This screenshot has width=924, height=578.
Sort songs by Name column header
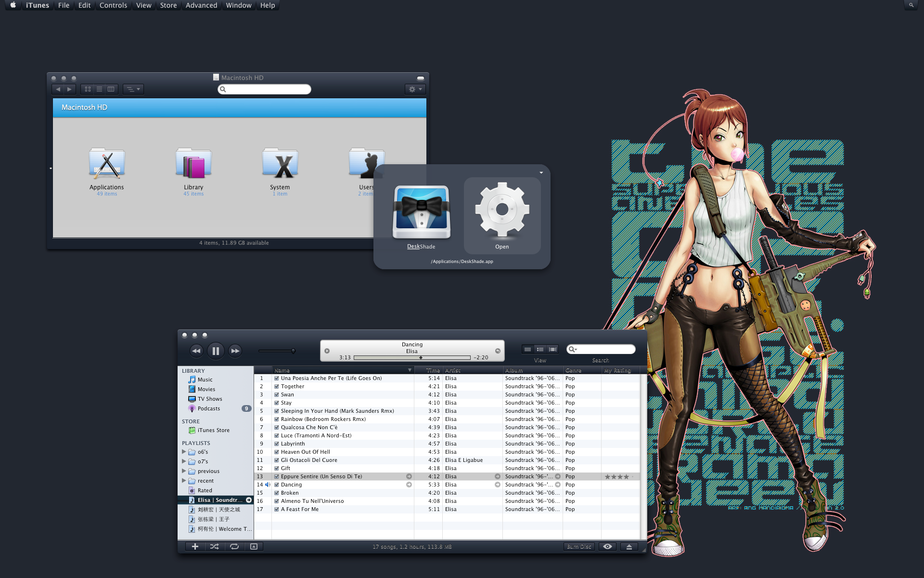pos(343,370)
